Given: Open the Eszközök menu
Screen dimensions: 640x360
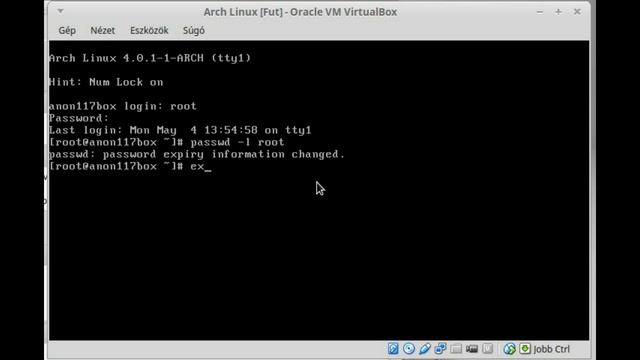Looking at the screenshot, I should 149,31.
